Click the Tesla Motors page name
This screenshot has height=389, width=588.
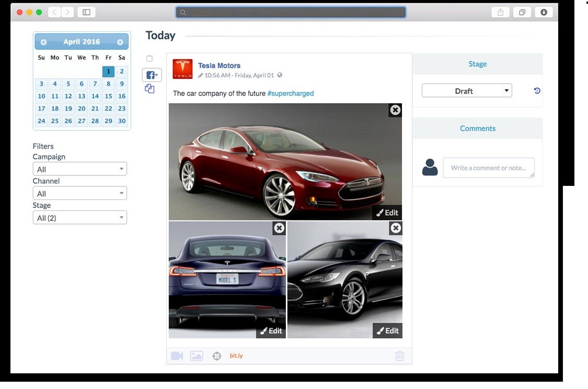coord(219,66)
